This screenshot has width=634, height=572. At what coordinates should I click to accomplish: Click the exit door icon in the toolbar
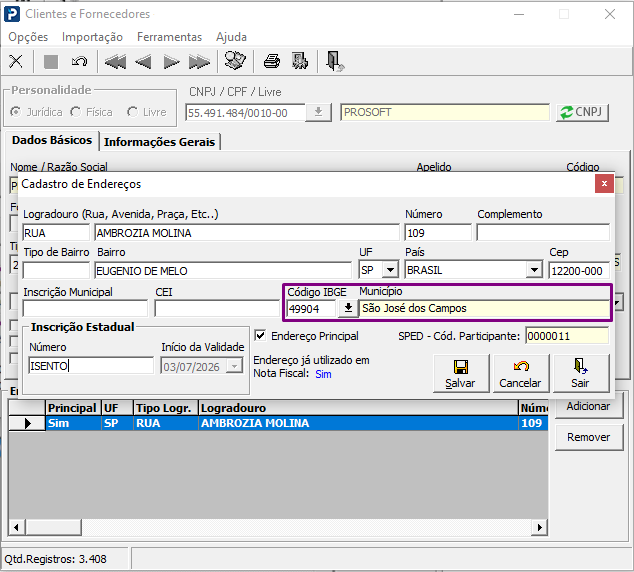(x=335, y=61)
